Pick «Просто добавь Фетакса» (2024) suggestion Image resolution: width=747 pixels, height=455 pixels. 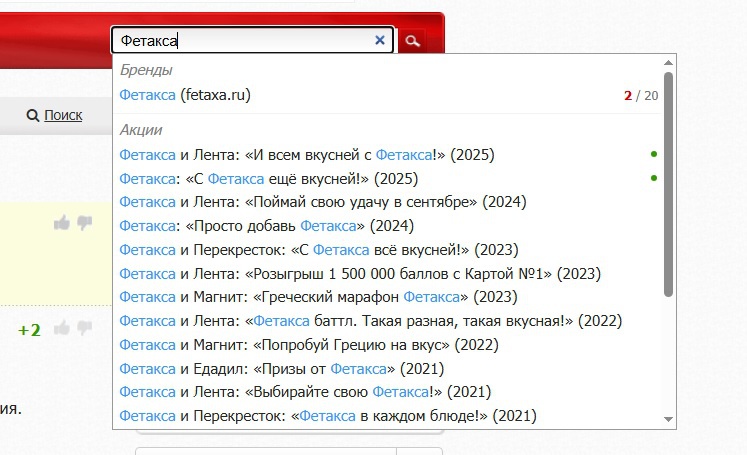(x=266, y=225)
